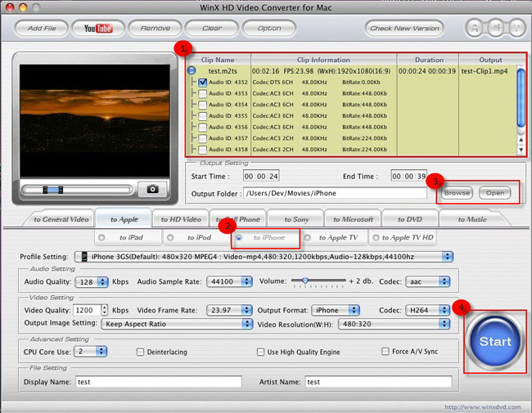Viewport: 532px width, 413px height.
Task: Open the help question-mark icon
Action: (516, 28)
